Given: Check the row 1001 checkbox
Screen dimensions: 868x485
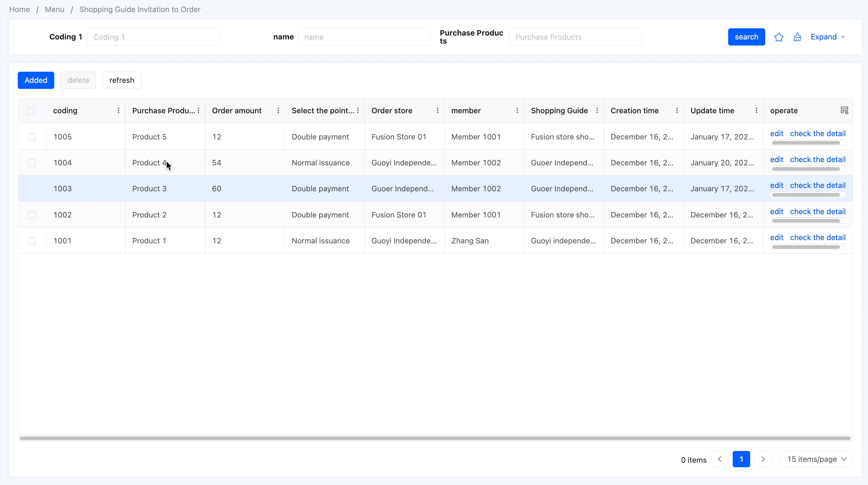Looking at the screenshot, I should click(x=32, y=241).
